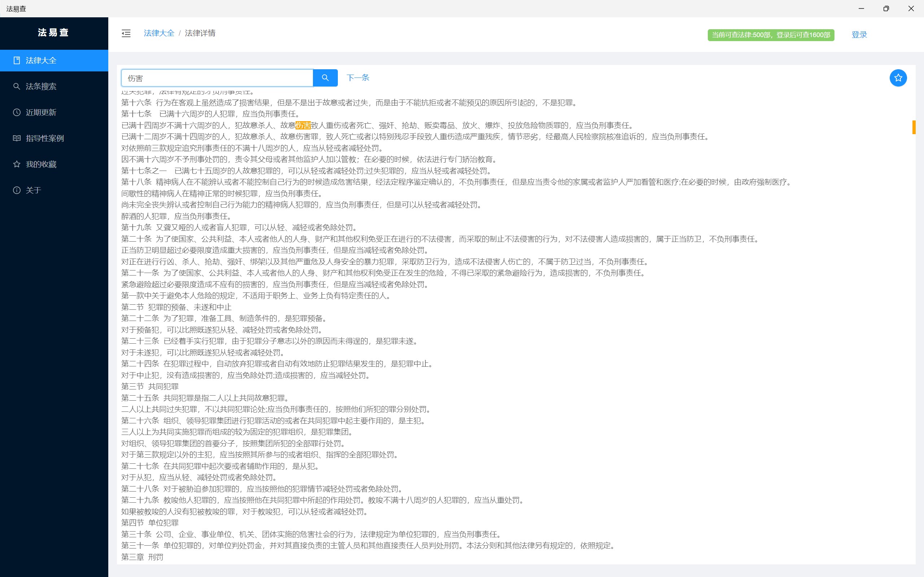
Task: Jump to next match with 下一条
Action: [357, 78]
